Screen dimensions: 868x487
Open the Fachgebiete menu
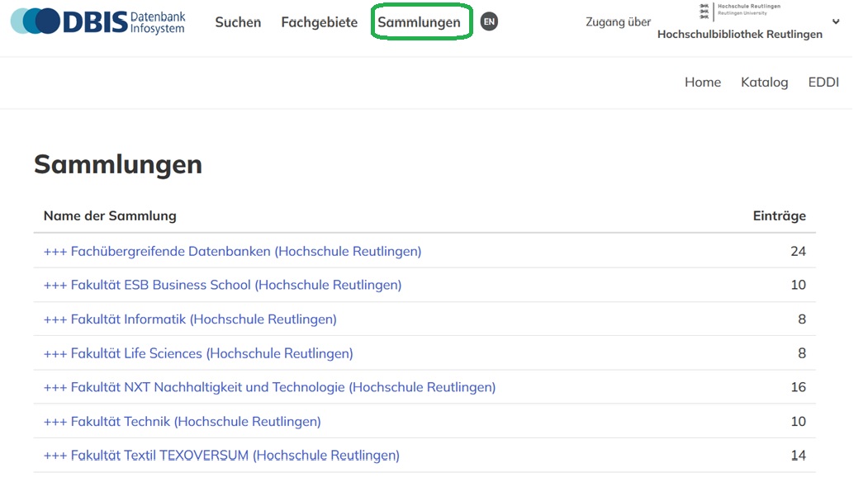[319, 22]
